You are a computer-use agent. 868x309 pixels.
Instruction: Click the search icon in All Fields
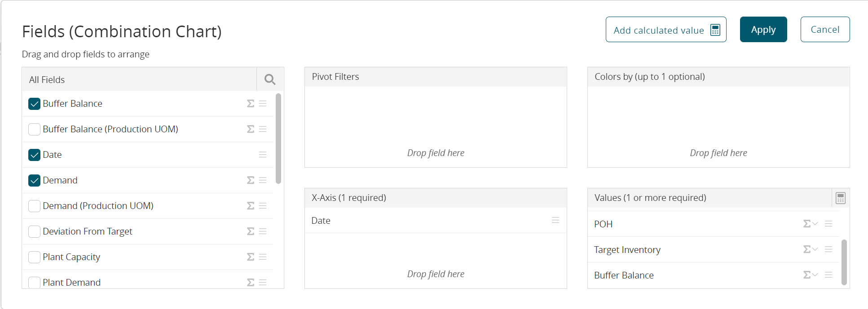point(270,79)
